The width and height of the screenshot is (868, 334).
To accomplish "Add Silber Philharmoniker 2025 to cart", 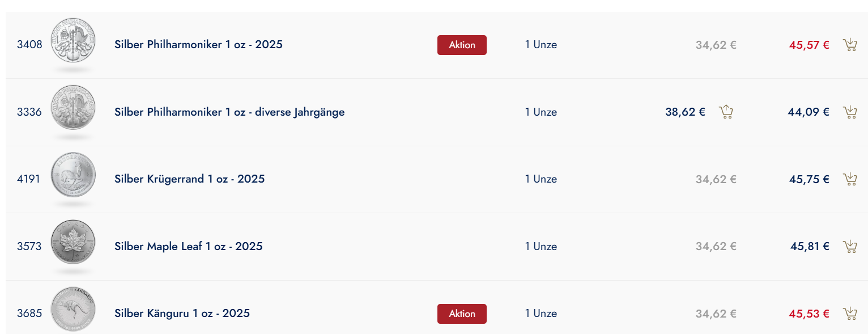I will [850, 45].
